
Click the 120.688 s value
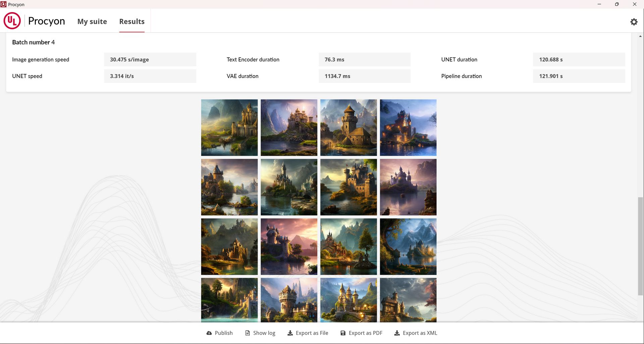point(551,60)
